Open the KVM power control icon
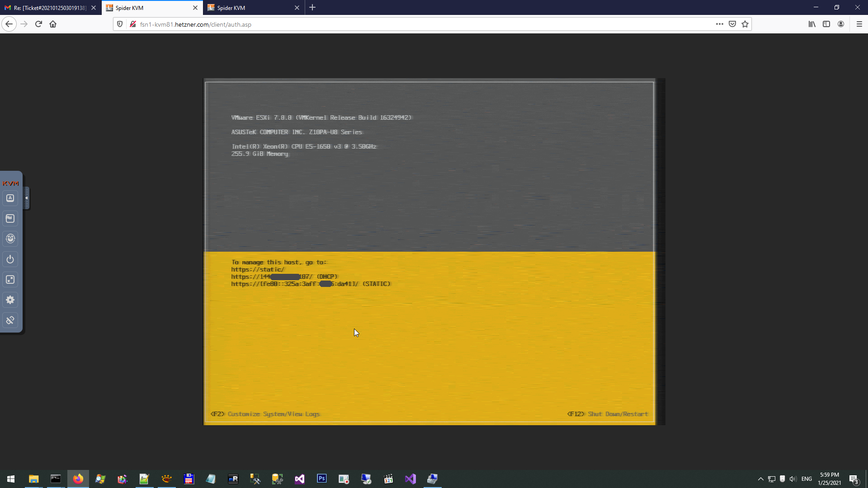The height and width of the screenshot is (488, 868). point(10,259)
